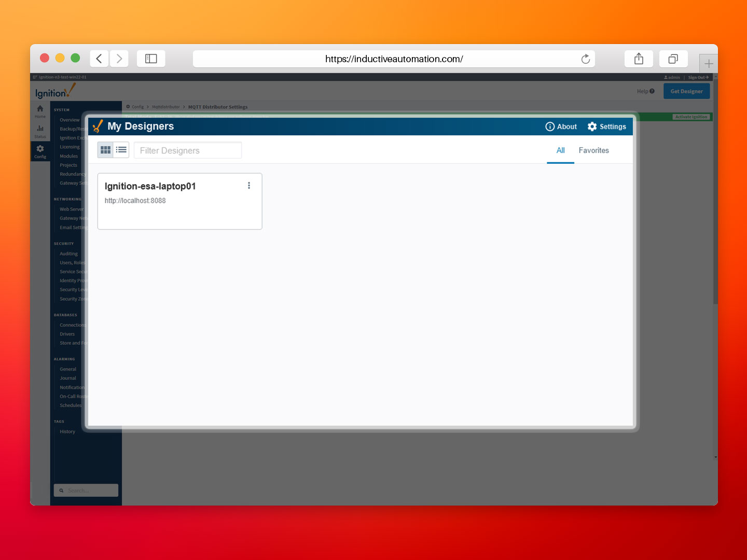747x560 pixels.
Task: Open Schedules under Alarming
Action: pyautogui.click(x=71, y=405)
